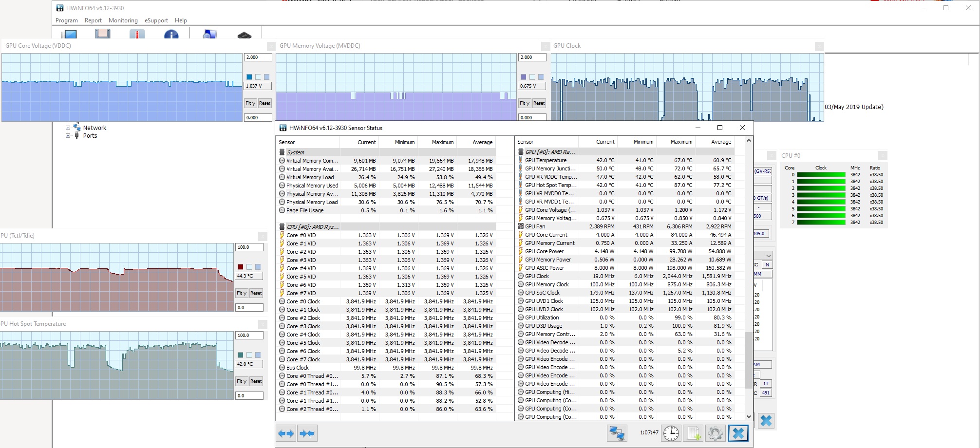Screen dimensions: 980x448
Task: Start logging with the spreadsheet plus icon
Action: click(694, 433)
